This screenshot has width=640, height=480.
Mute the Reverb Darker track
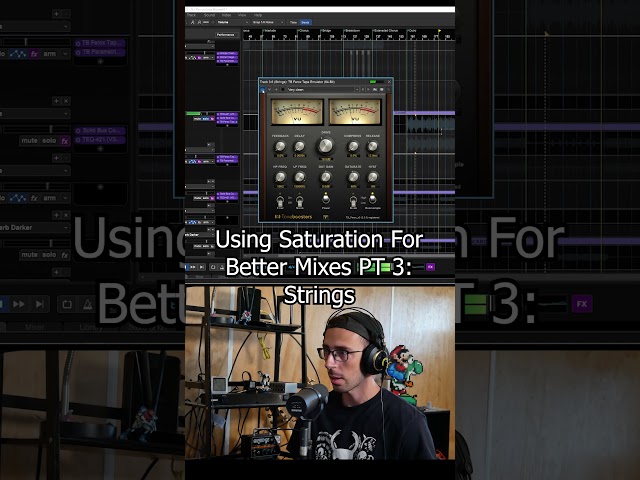[x=198, y=246]
